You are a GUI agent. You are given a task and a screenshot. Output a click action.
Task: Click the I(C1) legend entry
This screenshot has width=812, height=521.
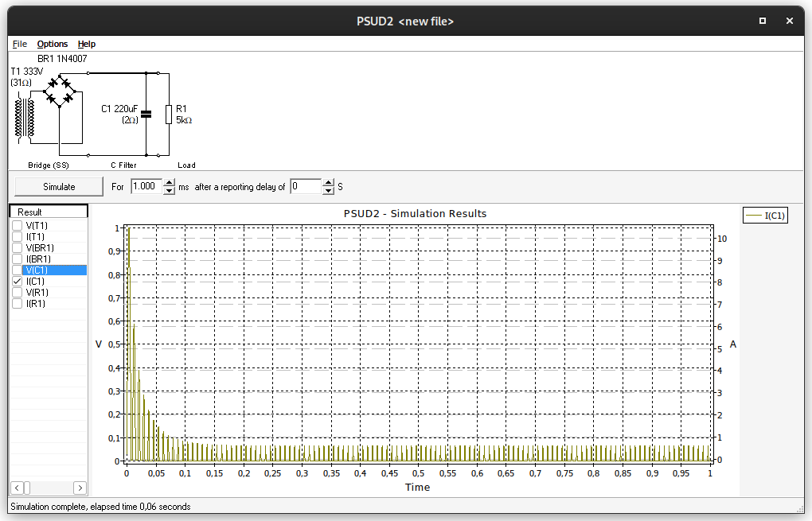point(765,216)
